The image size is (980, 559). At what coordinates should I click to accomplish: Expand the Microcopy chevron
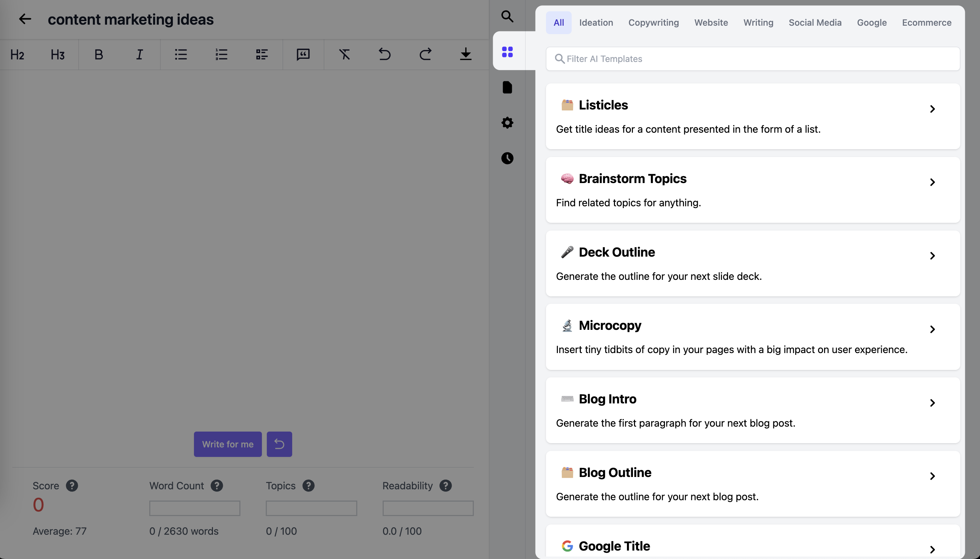pyautogui.click(x=932, y=329)
